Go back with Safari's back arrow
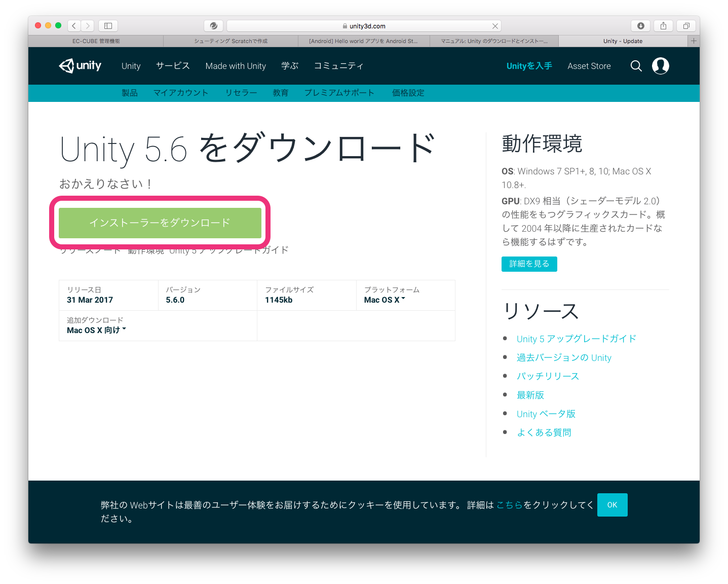Viewport: 728px width, 584px height. tap(74, 25)
